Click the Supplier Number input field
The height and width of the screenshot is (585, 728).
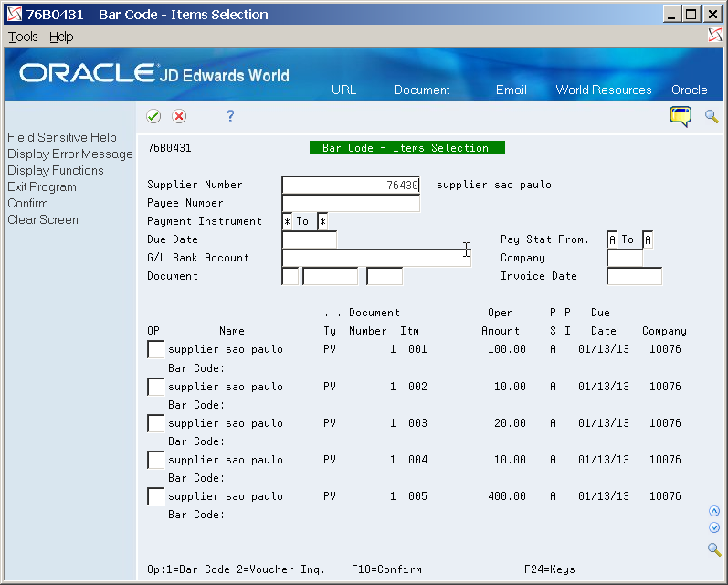point(351,185)
